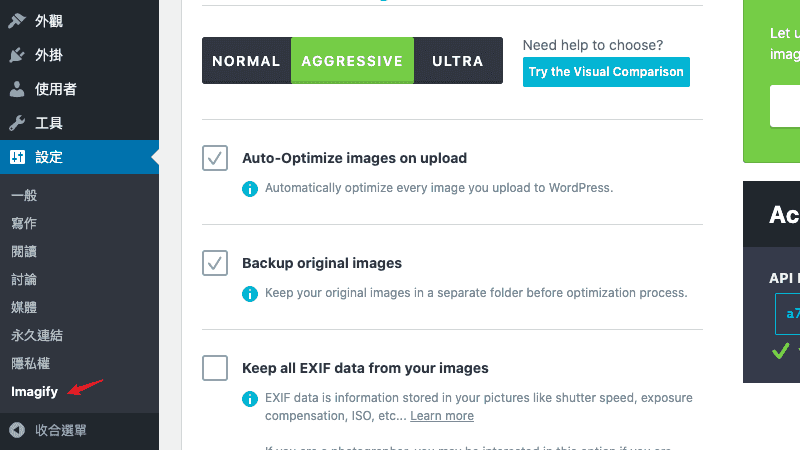The height and width of the screenshot is (450, 800).
Task: Toggle the Backup original images checkbox
Action: coord(215,263)
